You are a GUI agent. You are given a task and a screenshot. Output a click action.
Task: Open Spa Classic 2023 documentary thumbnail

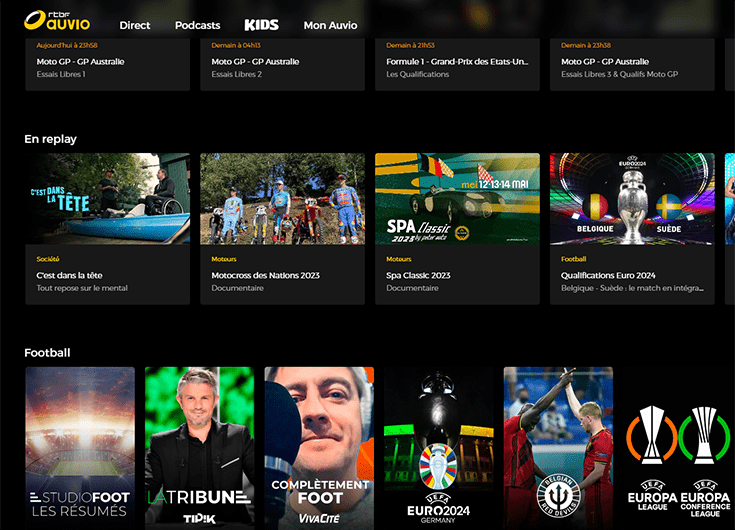(458, 199)
